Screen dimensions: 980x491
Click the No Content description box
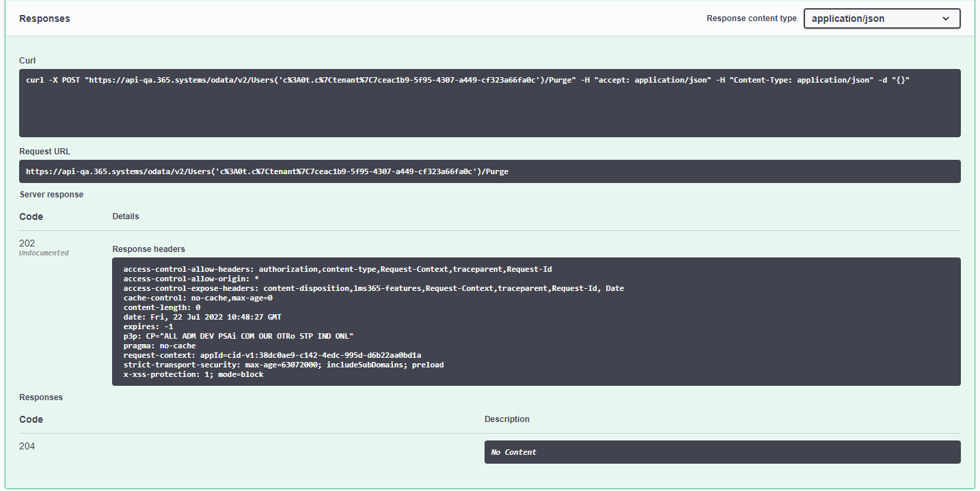pyautogui.click(x=722, y=452)
